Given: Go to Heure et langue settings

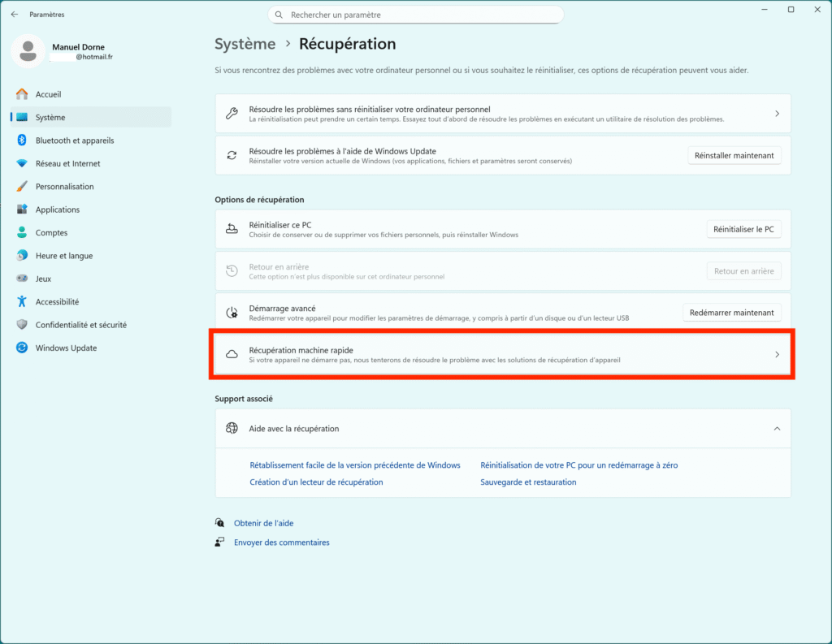Looking at the screenshot, I should (x=63, y=256).
